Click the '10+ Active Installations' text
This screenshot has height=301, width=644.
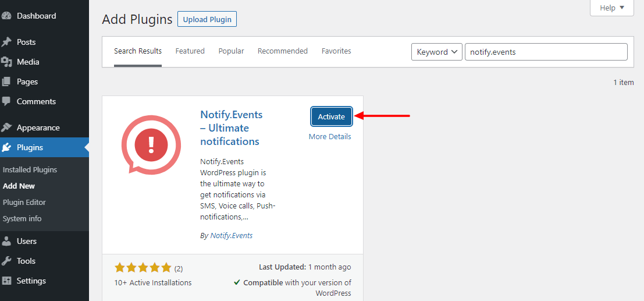point(153,282)
